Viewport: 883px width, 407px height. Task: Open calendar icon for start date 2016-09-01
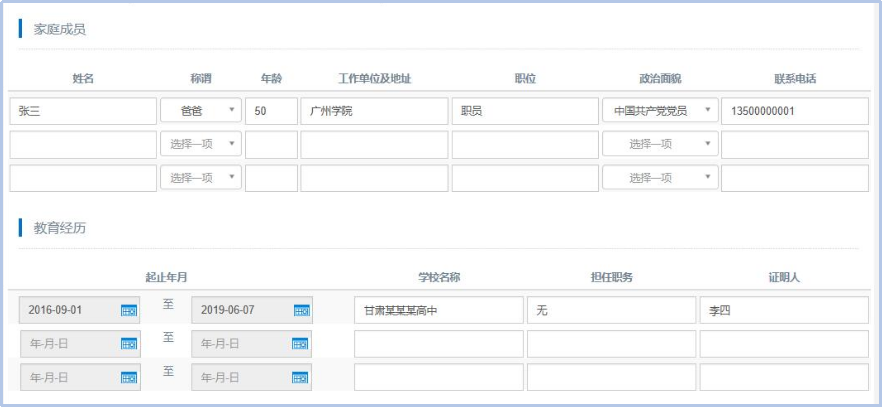coord(129,310)
